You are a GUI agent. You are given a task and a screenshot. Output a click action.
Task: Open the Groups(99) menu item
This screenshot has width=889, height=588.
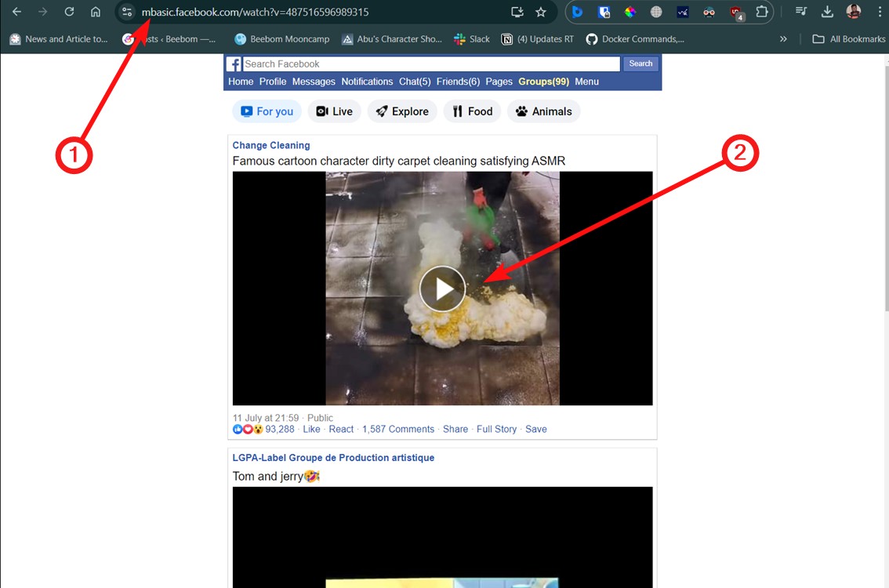pos(542,81)
